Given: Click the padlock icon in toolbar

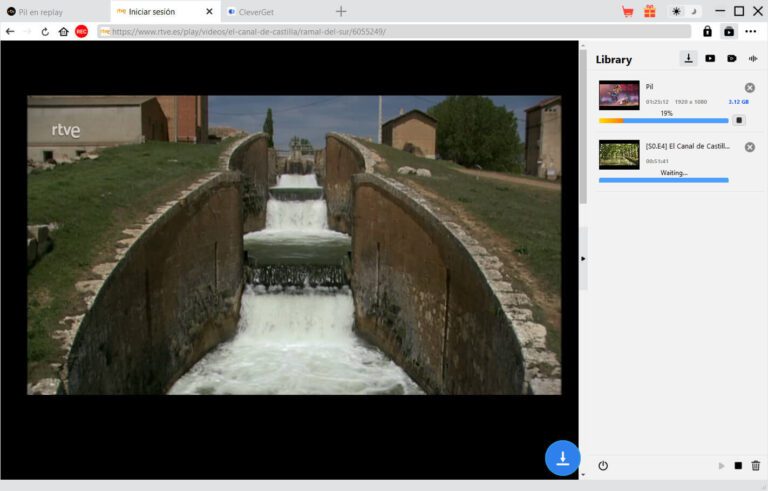Looking at the screenshot, I should pos(707,31).
